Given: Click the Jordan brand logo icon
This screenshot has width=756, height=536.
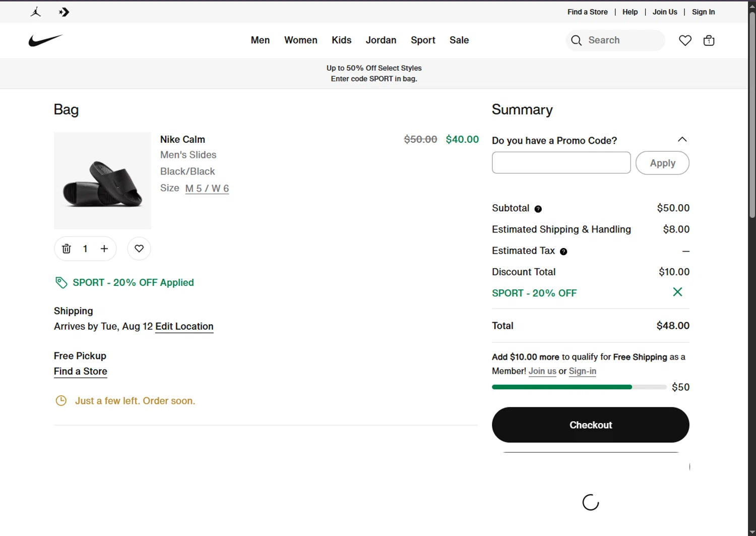Looking at the screenshot, I should pos(35,12).
